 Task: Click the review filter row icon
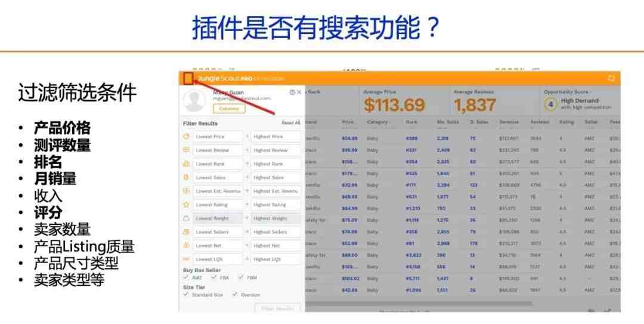(x=186, y=150)
